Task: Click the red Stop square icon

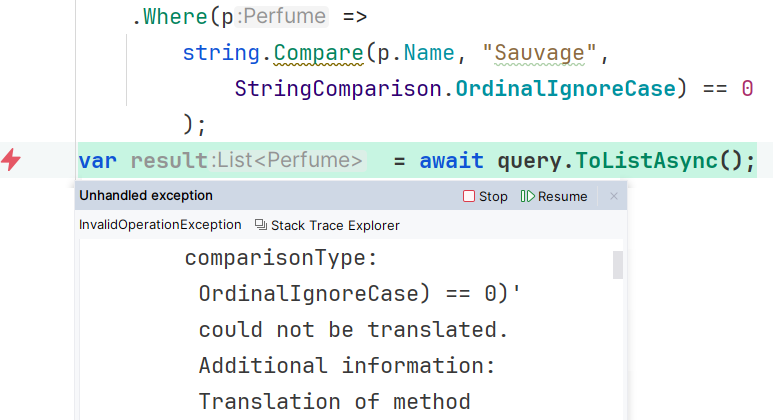Action: [x=469, y=196]
